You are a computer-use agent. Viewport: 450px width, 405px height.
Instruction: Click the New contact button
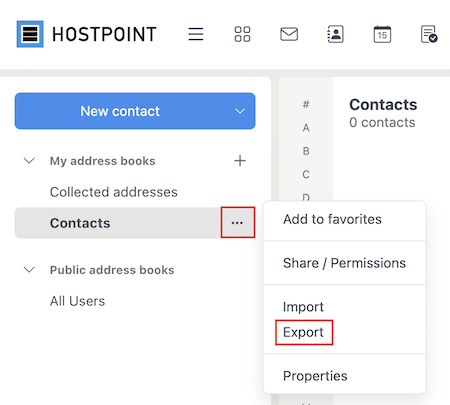click(120, 111)
